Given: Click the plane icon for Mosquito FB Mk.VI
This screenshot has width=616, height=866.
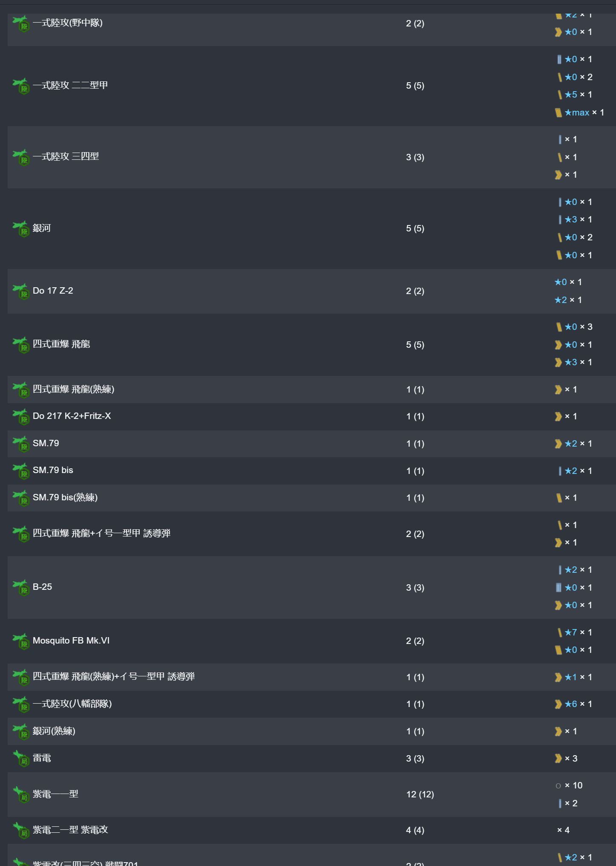Looking at the screenshot, I should 21,641.
